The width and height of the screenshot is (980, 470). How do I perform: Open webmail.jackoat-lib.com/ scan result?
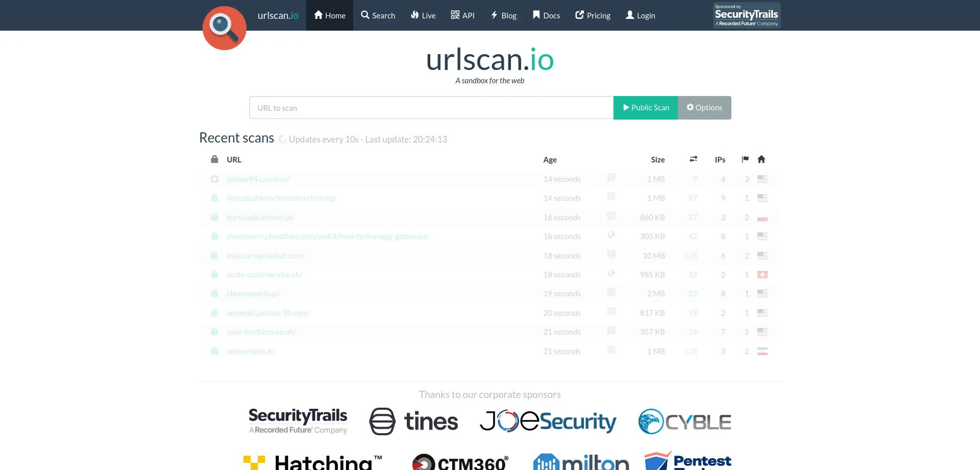click(x=268, y=313)
